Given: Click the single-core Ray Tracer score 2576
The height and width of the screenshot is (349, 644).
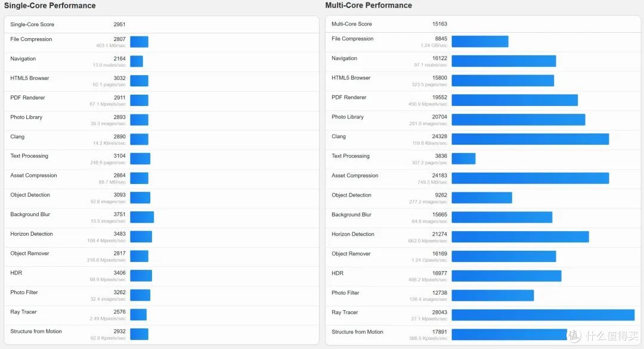Looking at the screenshot, I should click(119, 311).
